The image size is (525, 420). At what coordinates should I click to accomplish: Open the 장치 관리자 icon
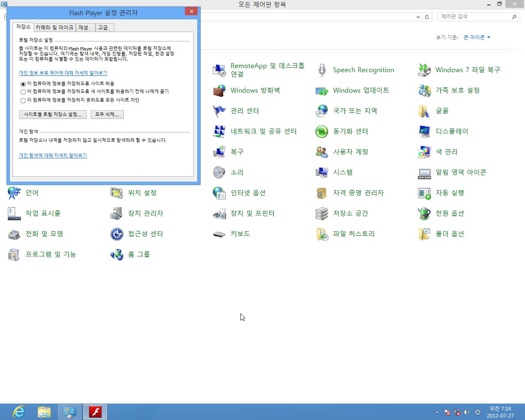pyautogui.click(x=117, y=213)
